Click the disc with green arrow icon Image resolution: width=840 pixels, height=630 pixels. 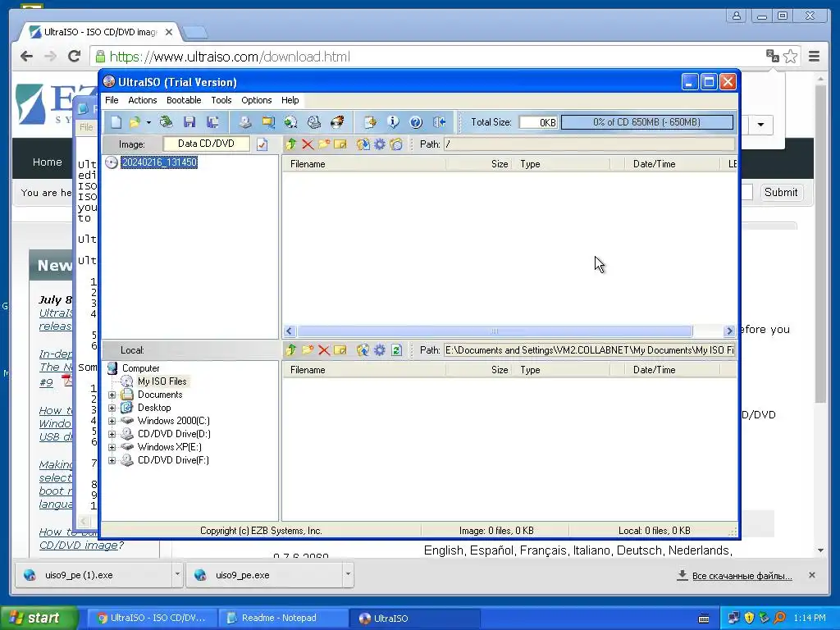tap(291, 122)
